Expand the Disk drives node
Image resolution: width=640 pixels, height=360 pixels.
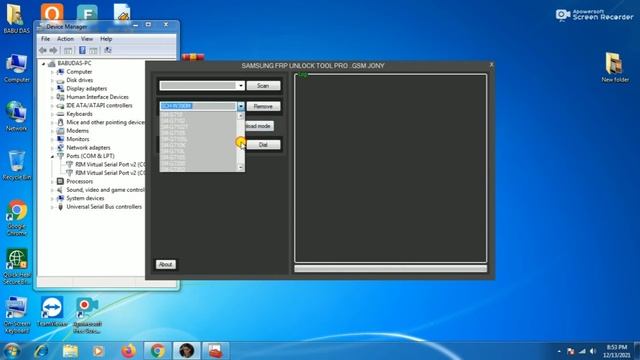[52, 80]
